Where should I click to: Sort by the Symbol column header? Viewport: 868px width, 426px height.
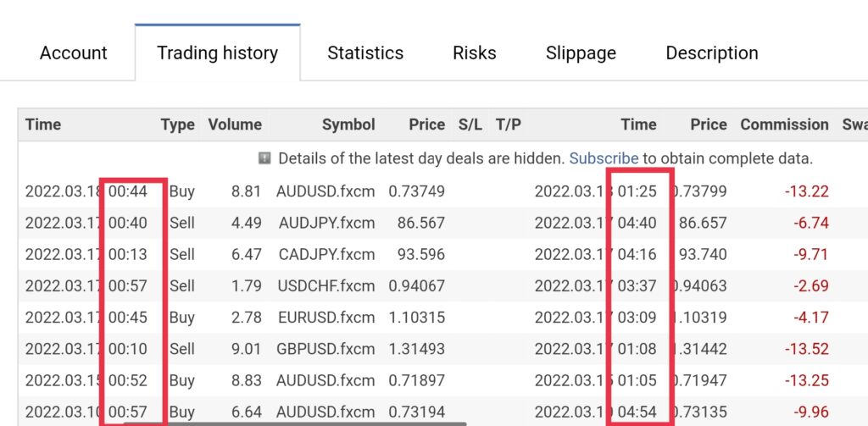tap(348, 125)
